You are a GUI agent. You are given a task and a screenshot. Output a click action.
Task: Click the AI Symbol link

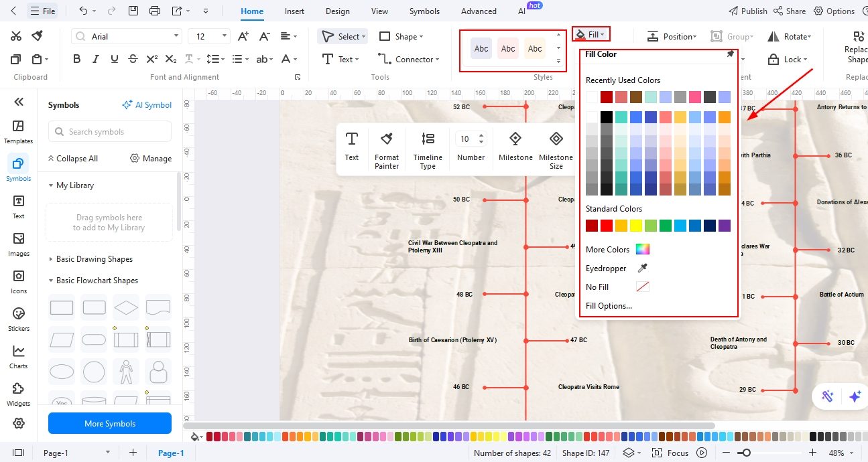tap(147, 104)
